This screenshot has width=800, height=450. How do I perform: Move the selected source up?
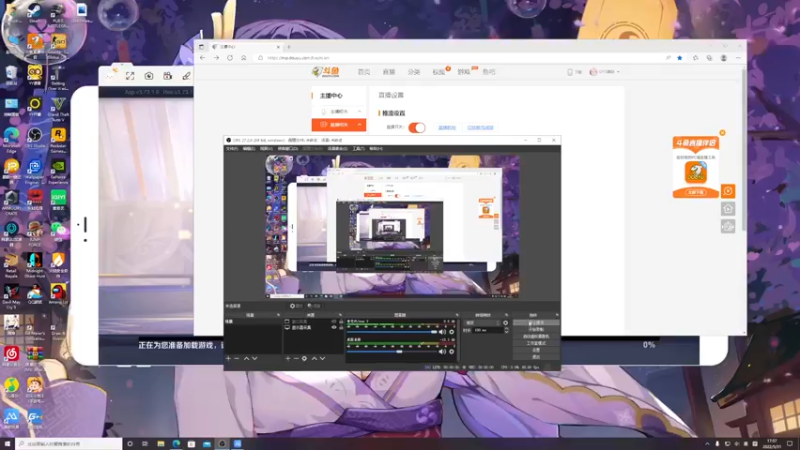[314, 359]
